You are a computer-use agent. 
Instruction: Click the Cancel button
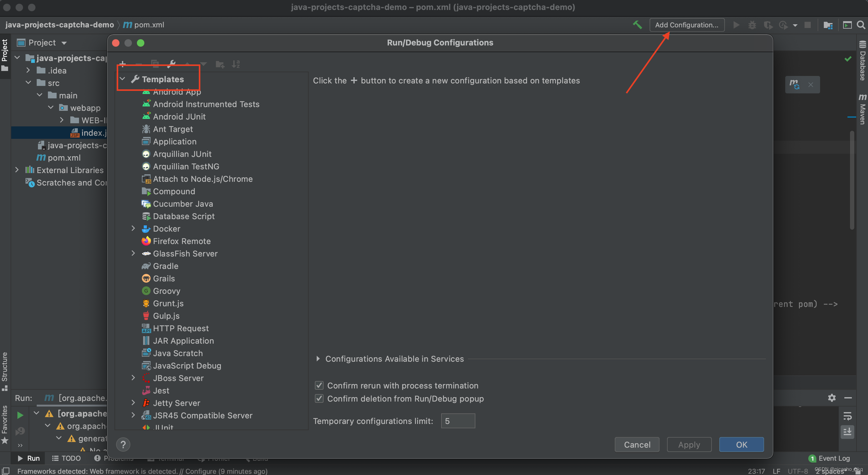click(x=637, y=444)
